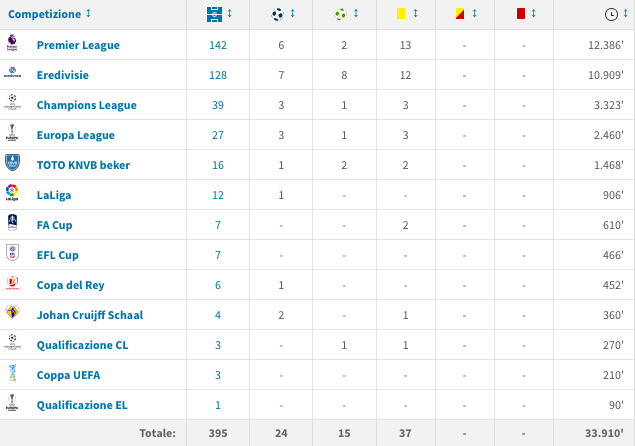Sort by the minutes played clock column
The width and height of the screenshot is (635, 446).
click(x=616, y=14)
